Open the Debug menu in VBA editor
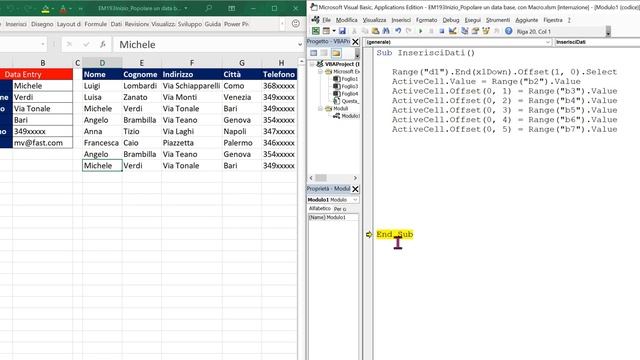The height and width of the screenshot is (360, 640). click(451, 20)
